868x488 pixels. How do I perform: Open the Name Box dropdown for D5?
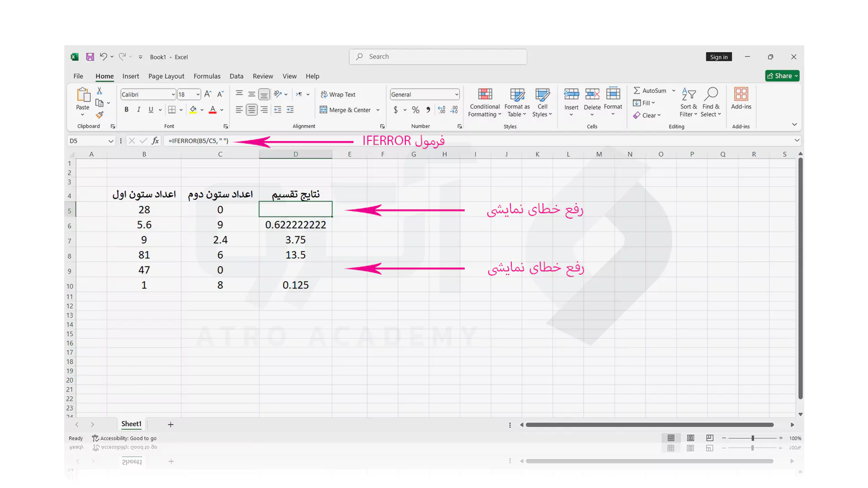110,141
